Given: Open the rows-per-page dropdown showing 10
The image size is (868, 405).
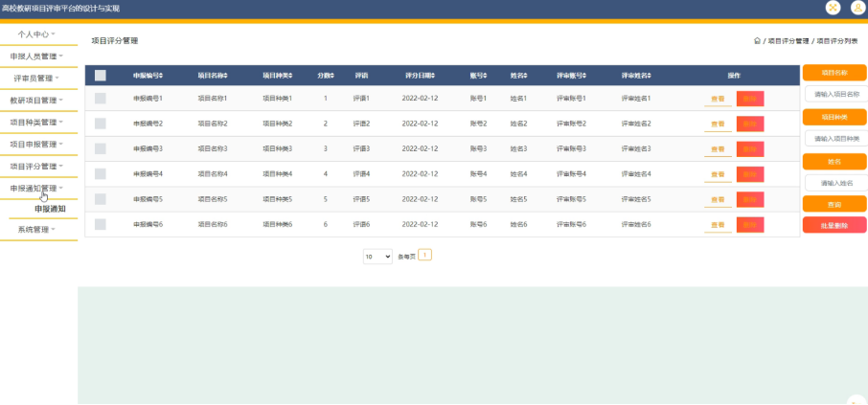Looking at the screenshot, I should [x=377, y=257].
